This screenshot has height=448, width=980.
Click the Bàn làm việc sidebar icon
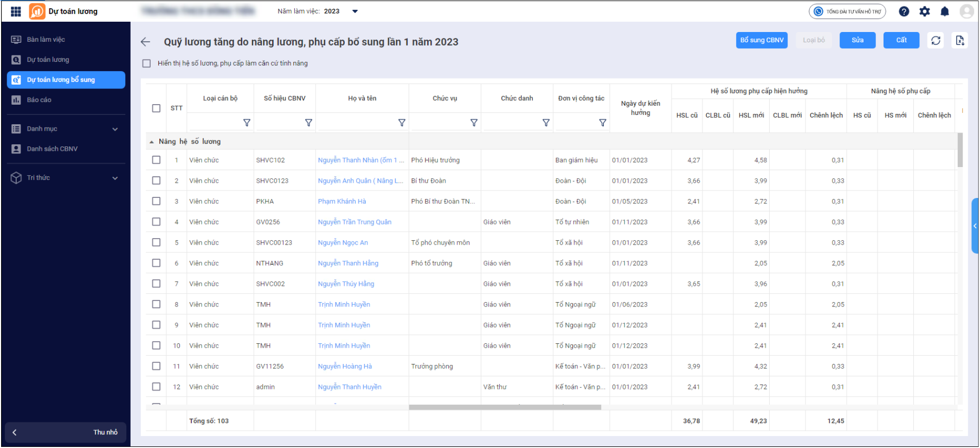pyautogui.click(x=16, y=40)
